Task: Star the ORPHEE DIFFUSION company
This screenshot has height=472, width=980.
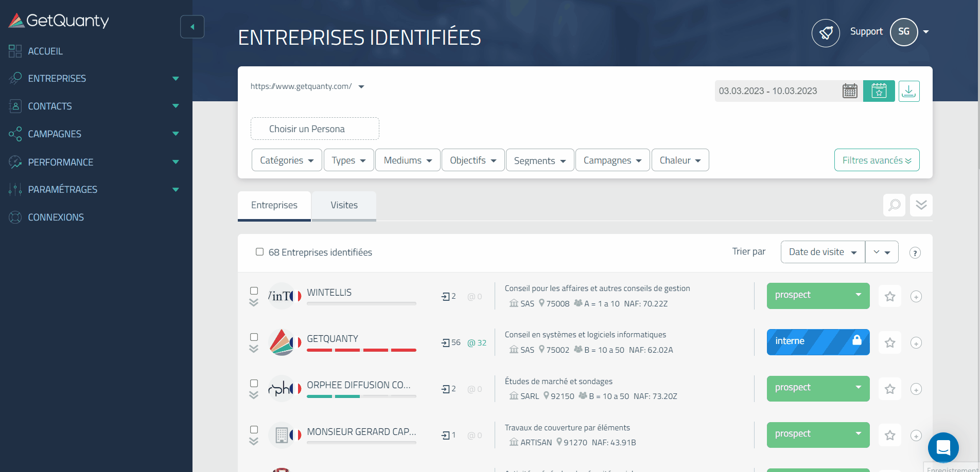Action: 890,389
